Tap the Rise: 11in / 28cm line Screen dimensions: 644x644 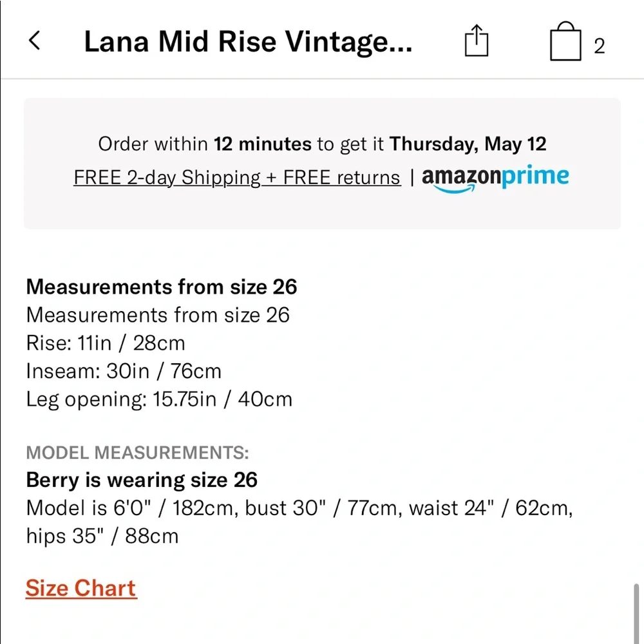[106, 343]
